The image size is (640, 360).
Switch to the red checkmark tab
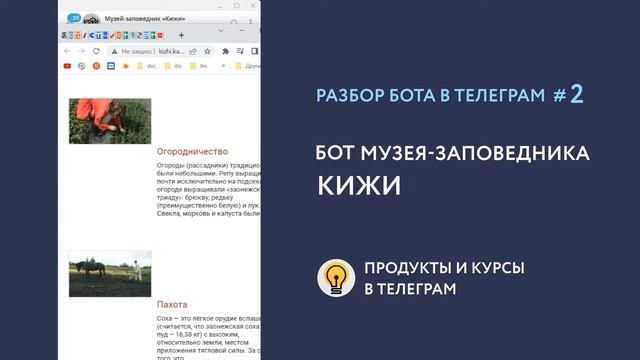pos(112,36)
